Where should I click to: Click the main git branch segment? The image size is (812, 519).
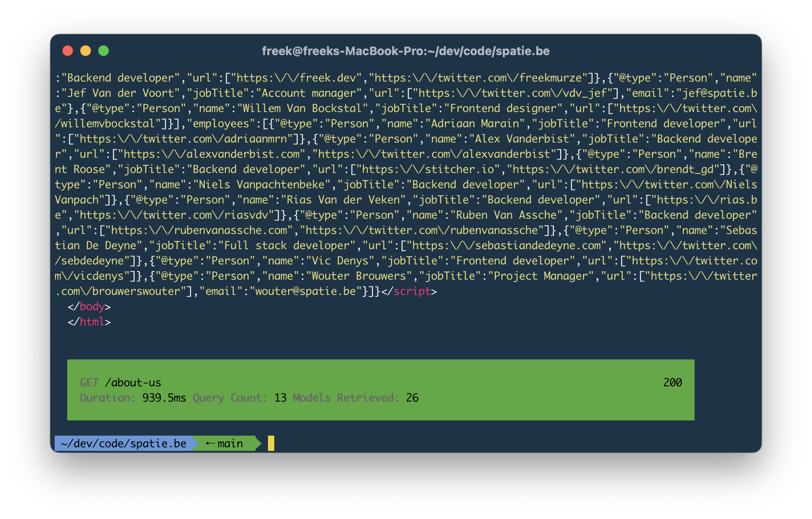tap(227, 443)
